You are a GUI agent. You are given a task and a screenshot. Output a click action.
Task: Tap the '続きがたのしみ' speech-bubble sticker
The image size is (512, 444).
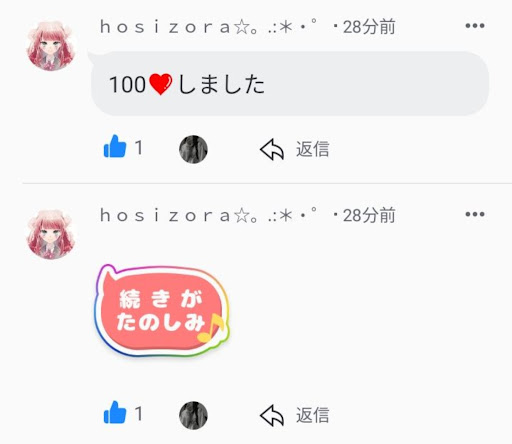[162, 311]
